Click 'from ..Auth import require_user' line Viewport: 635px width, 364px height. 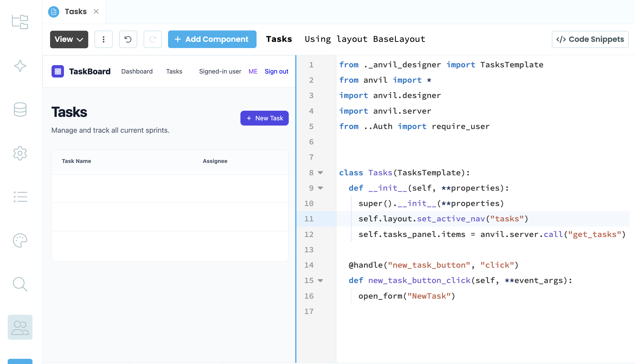[x=414, y=126]
